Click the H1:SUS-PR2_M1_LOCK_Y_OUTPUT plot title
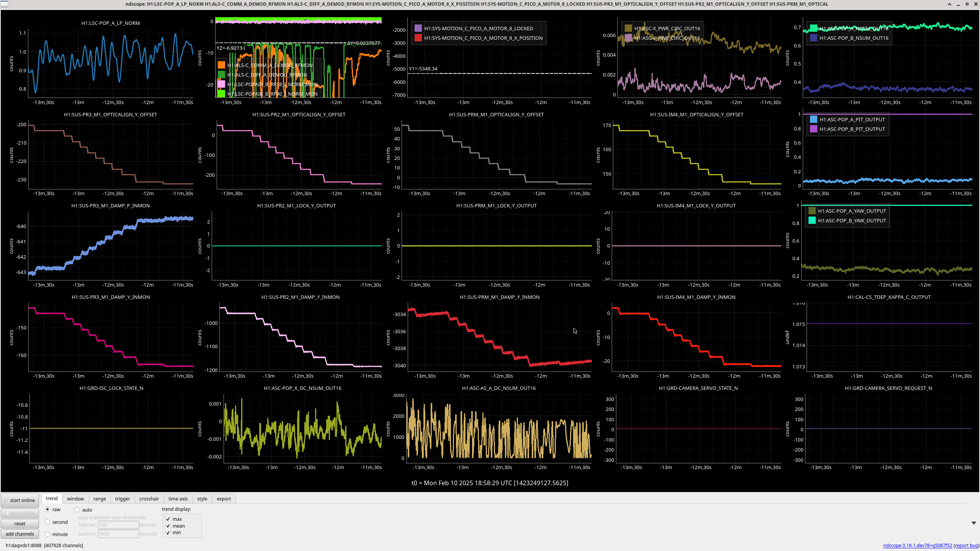980x551 pixels. coord(297,206)
